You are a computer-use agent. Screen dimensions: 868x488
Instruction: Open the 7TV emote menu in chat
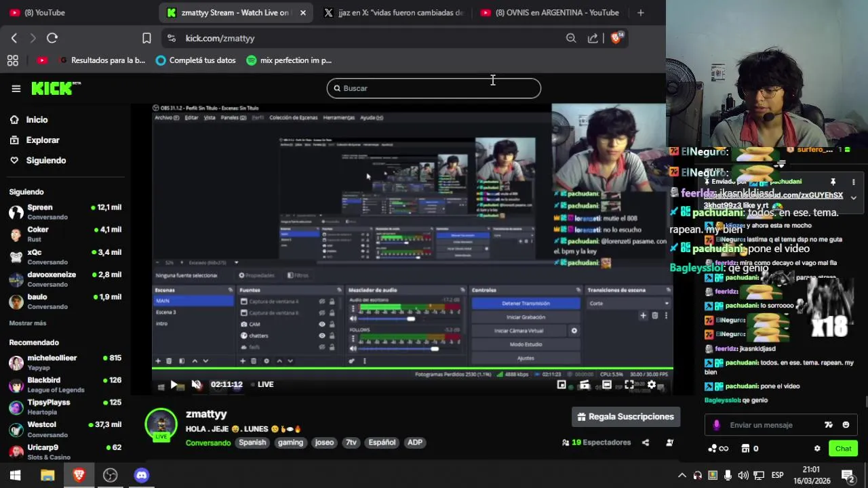[828, 425]
